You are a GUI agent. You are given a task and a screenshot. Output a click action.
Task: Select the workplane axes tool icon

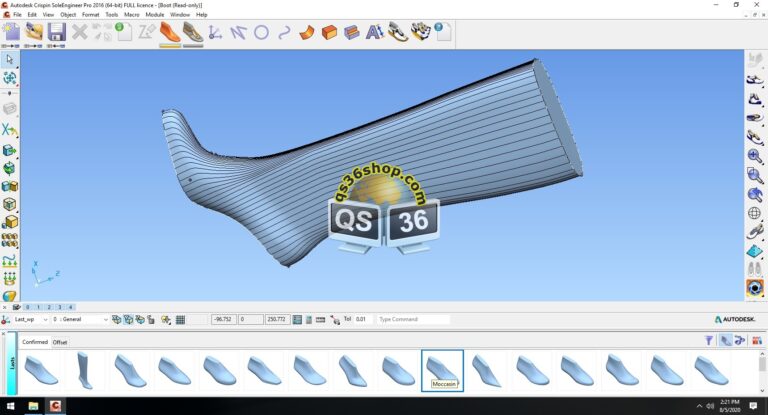215,33
